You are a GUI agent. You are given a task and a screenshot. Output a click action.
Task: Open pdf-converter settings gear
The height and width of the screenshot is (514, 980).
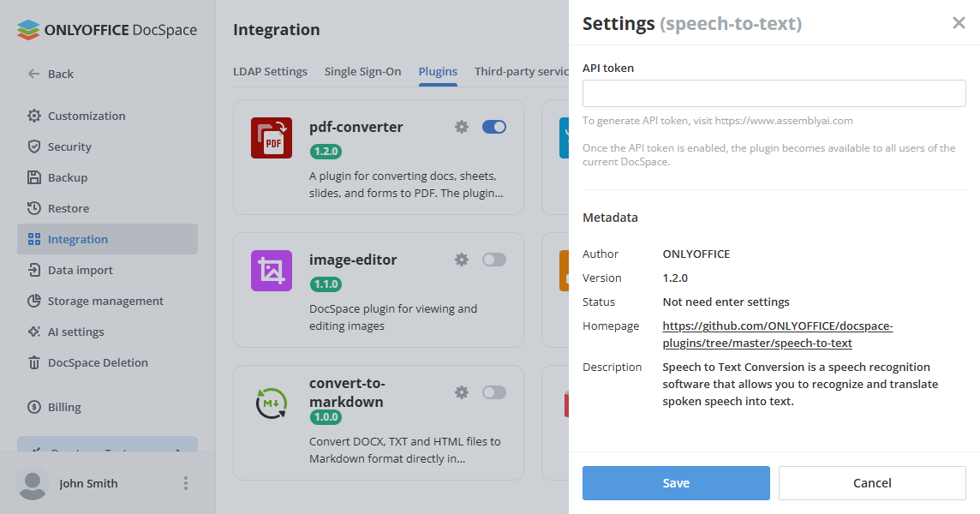[461, 127]
